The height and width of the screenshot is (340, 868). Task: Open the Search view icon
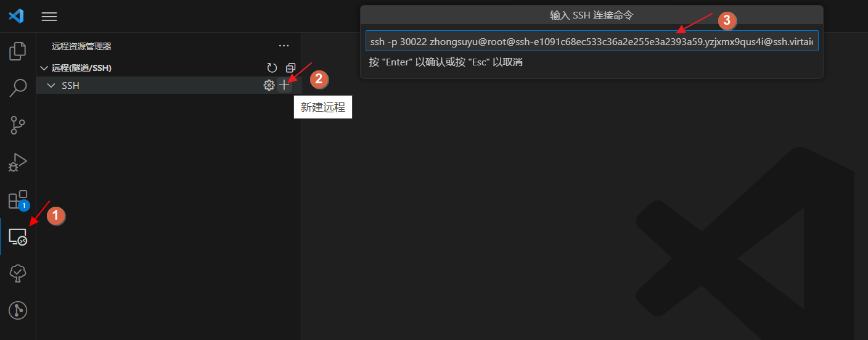(x=18, y=88)
